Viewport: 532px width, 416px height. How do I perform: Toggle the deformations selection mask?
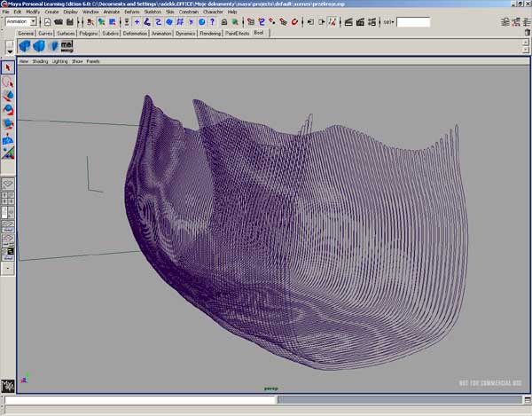pyautogui.click(x=180, y=22)
